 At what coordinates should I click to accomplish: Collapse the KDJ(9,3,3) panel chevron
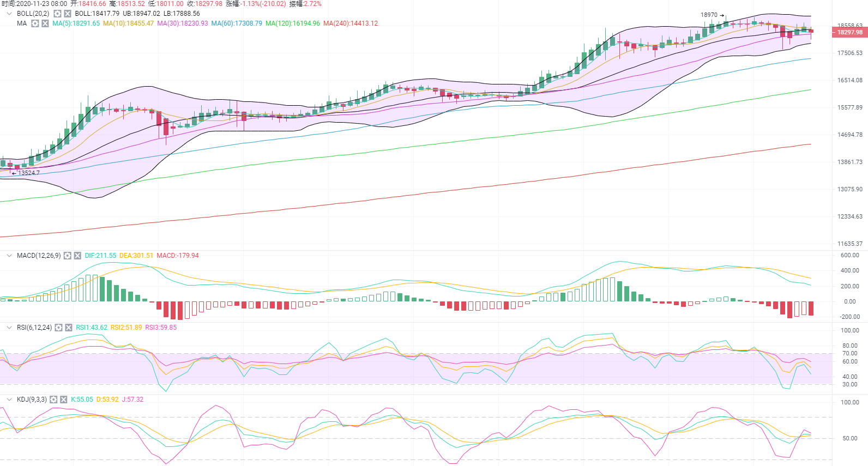point(9,400)
